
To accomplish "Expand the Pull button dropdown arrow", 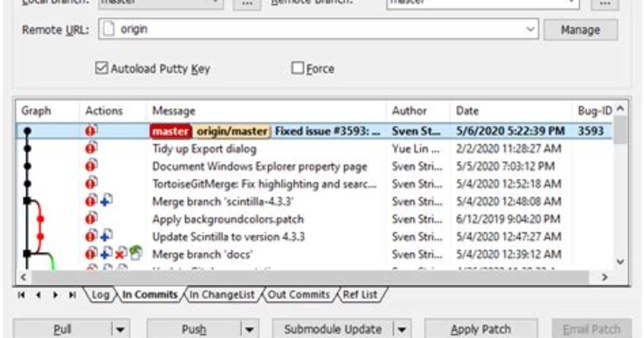I will [x=120, y=329].
